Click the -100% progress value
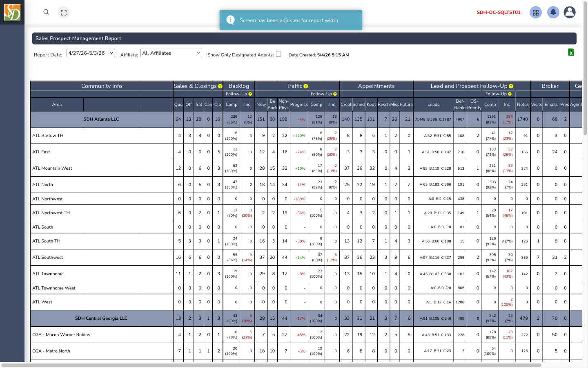The height and width of the screenshot is (368, 588). point(300,199)
